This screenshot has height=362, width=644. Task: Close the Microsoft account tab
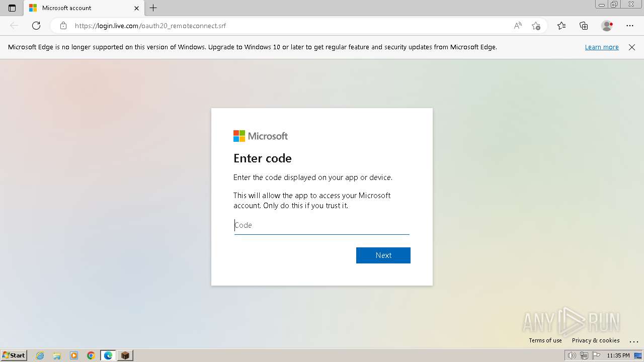pos(136,8)
